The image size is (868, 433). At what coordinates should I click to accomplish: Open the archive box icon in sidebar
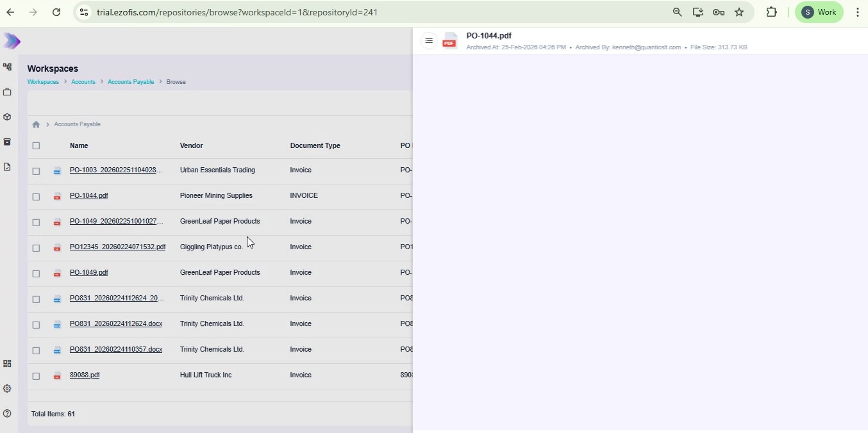coord(8,142)
